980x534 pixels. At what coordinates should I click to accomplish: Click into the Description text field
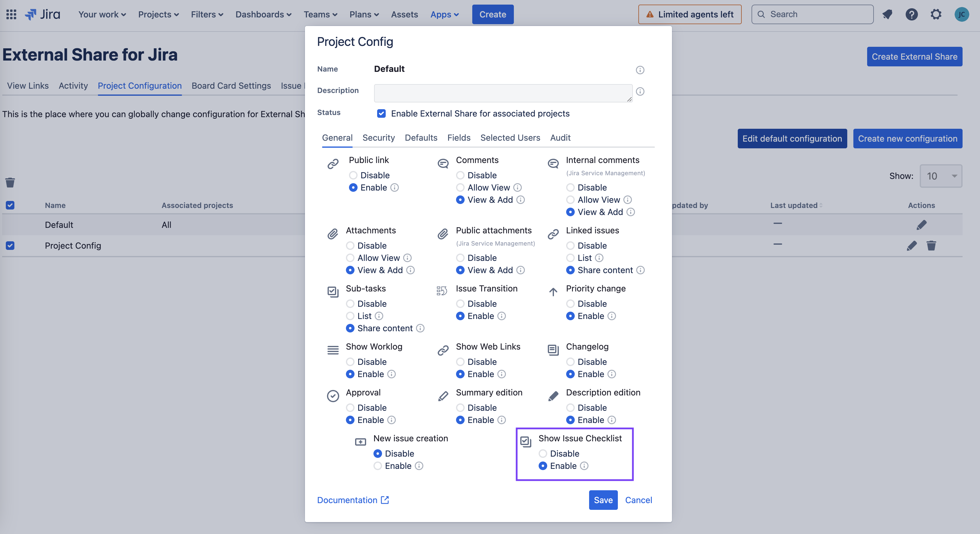coord(503,93)
